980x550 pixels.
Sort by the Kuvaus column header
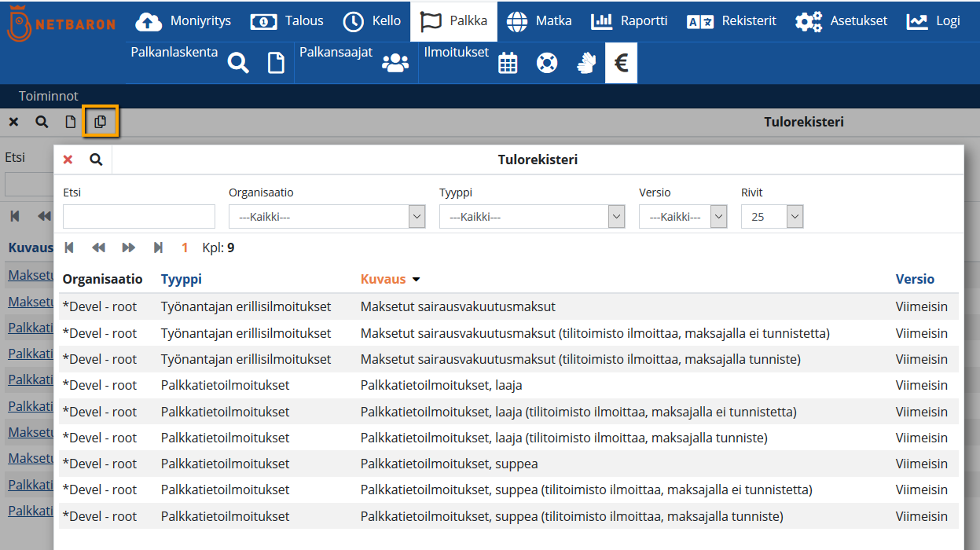(x=384, y=279)
